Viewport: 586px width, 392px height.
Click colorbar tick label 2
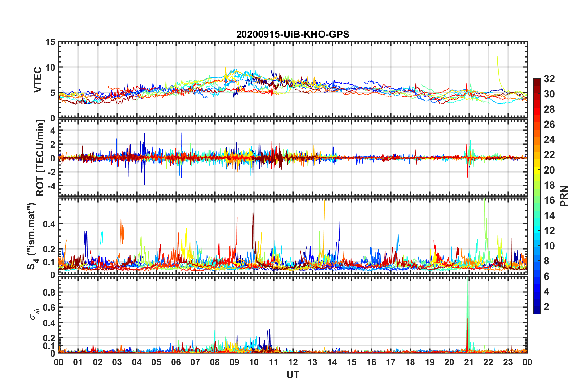click(547, 306)
